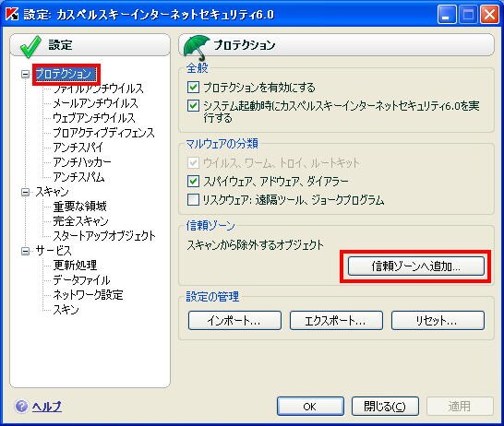Screen dimensions: 504x426
Task: Select スタートアップオブジェクト tree item
Action: (104, 236)
